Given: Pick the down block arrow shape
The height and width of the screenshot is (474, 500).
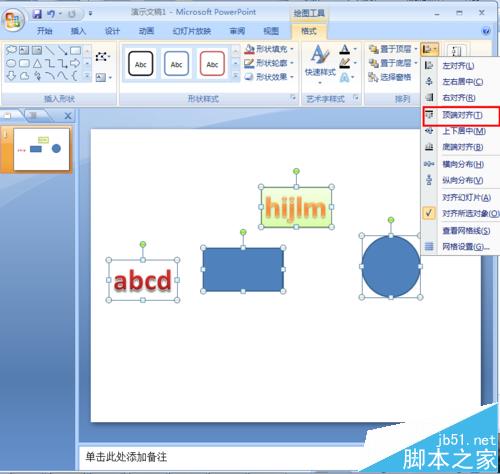Looking at the screenshot, I should coord(11,76).
